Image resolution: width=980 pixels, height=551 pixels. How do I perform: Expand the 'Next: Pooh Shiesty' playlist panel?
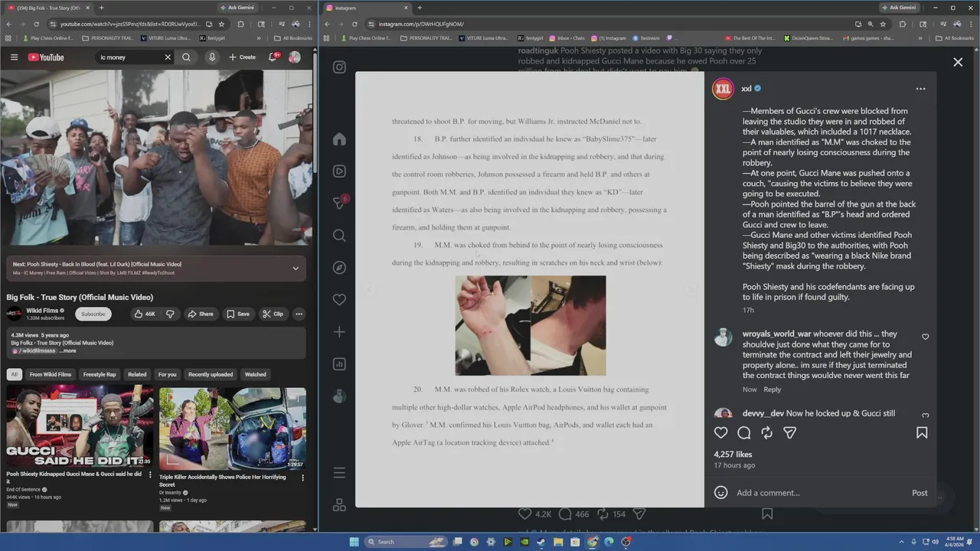(296, 268)
